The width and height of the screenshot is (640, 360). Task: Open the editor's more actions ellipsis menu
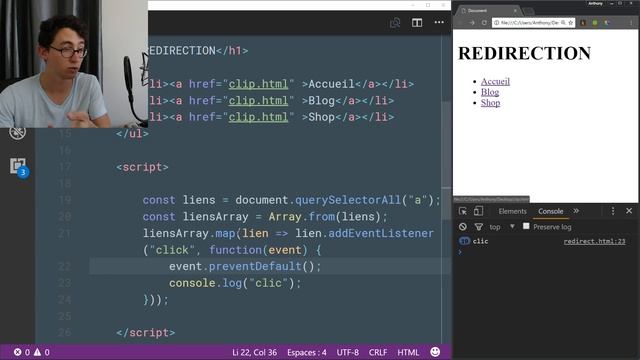click(x=439, y=22)
